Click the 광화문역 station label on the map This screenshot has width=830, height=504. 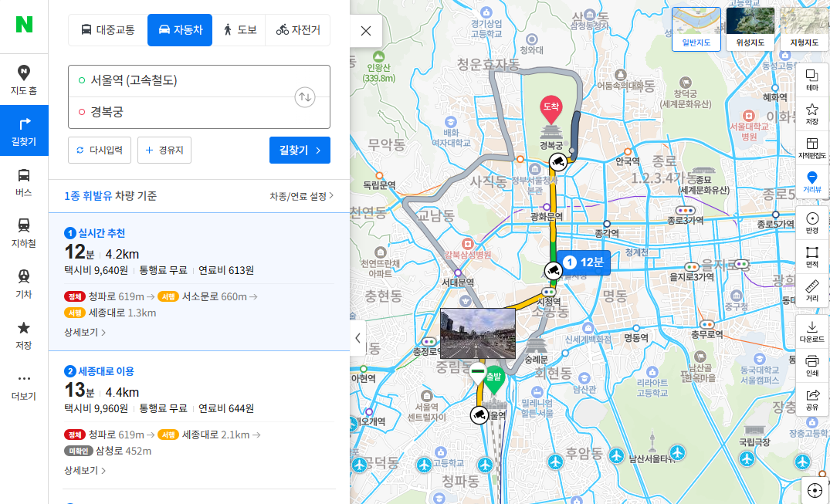pyautogui.click(x=547, y=217)
